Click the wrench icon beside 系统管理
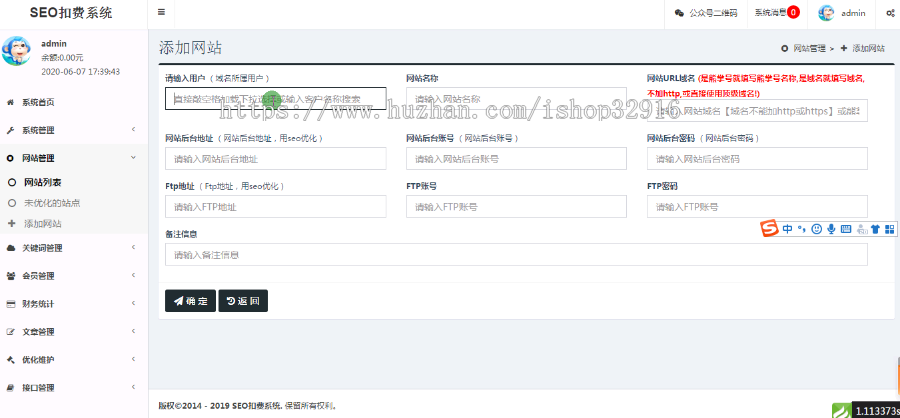The height and width of the screenshot is (418, 900). (10, 130)
